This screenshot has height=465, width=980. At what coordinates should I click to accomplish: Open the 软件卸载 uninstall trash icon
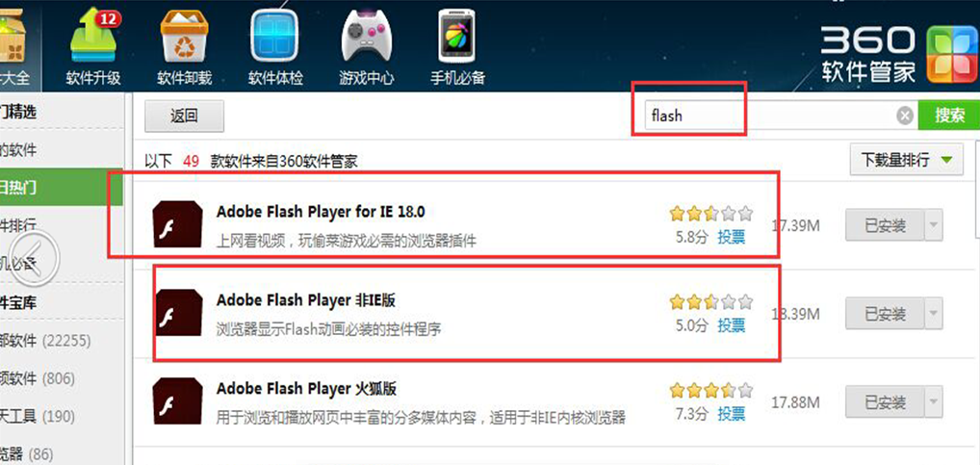pos(184,37)
